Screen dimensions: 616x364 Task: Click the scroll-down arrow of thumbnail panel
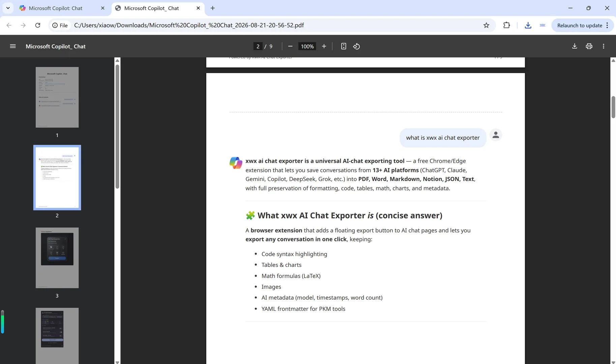pos(117,362)
